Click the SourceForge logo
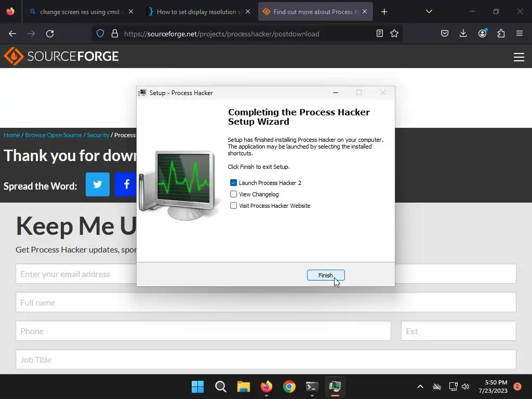 coord(61,56)
